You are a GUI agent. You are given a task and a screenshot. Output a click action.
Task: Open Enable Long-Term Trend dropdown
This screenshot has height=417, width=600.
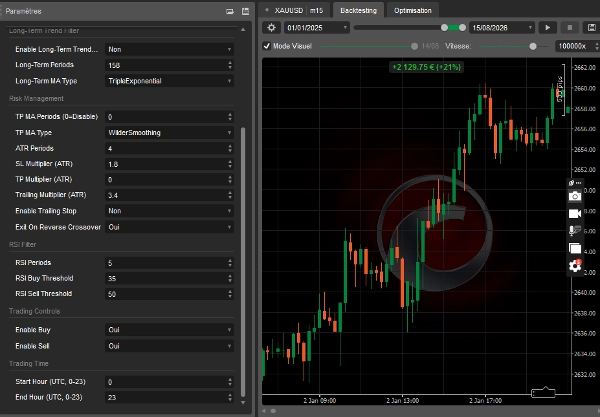click(x=169, y=49)
